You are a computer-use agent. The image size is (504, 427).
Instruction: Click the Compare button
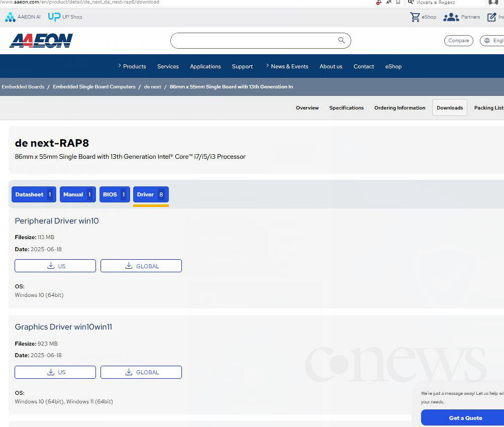coord(459,41)
